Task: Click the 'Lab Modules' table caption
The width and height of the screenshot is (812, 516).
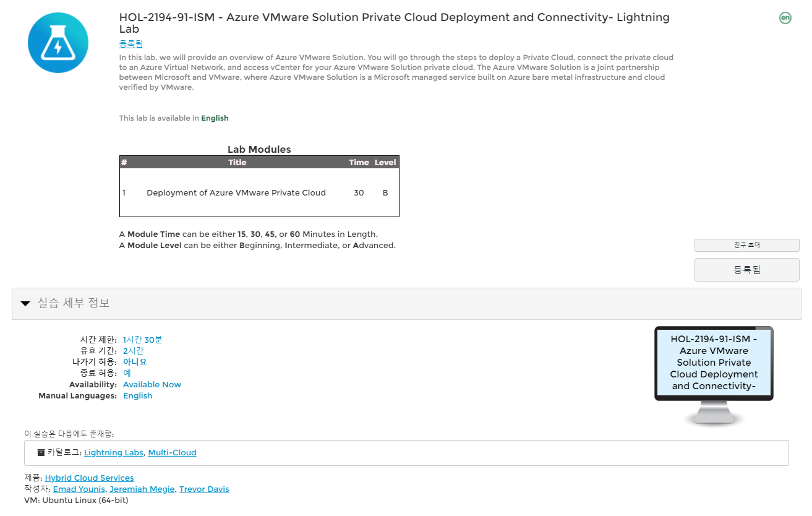Action: point(259,149)
